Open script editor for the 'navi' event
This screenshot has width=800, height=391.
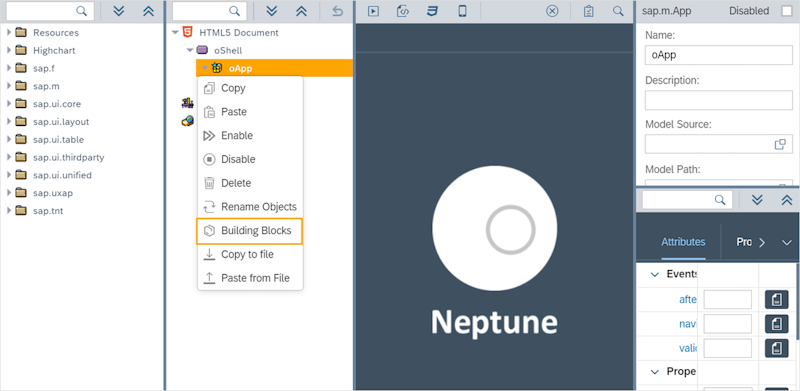coord(777,324)
